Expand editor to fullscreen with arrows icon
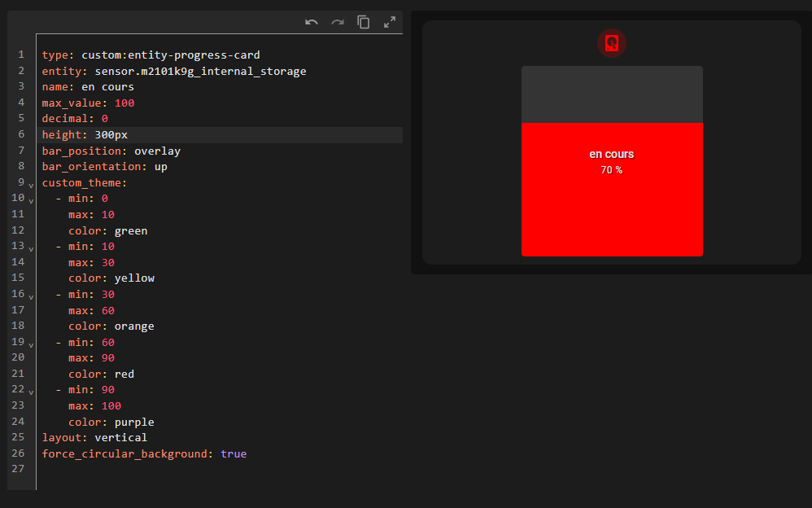 click(x=390, y=22)
